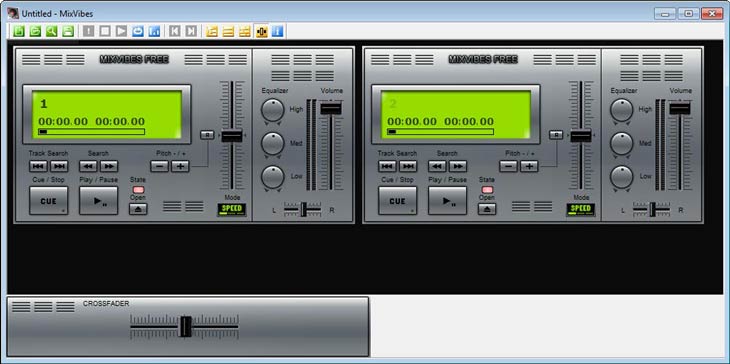The height and width of the screenshot is (364, 730).
Task: Click the MixVibes app icon in title bar
Action: click(13, 13)
